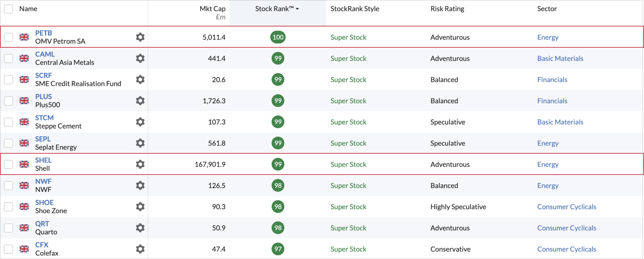Click the 97 StockRank badge for Colefax
This screenshot has height=259, width=644.
[x=278, y=249]
